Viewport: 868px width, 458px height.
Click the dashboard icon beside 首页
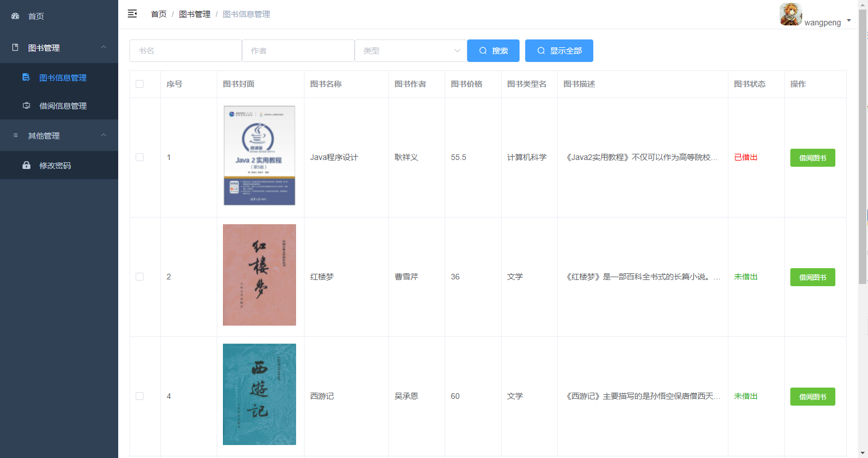coord(15,16)
